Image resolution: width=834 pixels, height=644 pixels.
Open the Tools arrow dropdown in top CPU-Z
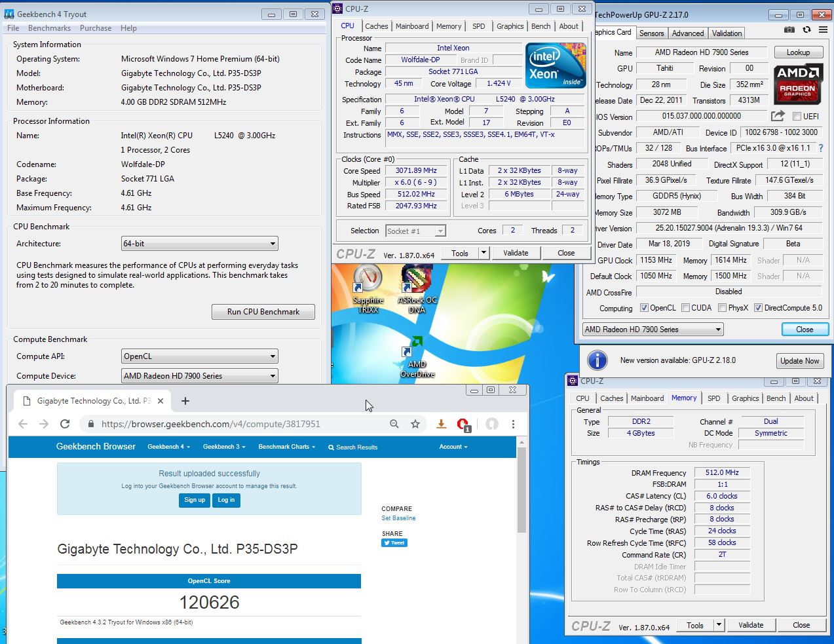[483, 253]
